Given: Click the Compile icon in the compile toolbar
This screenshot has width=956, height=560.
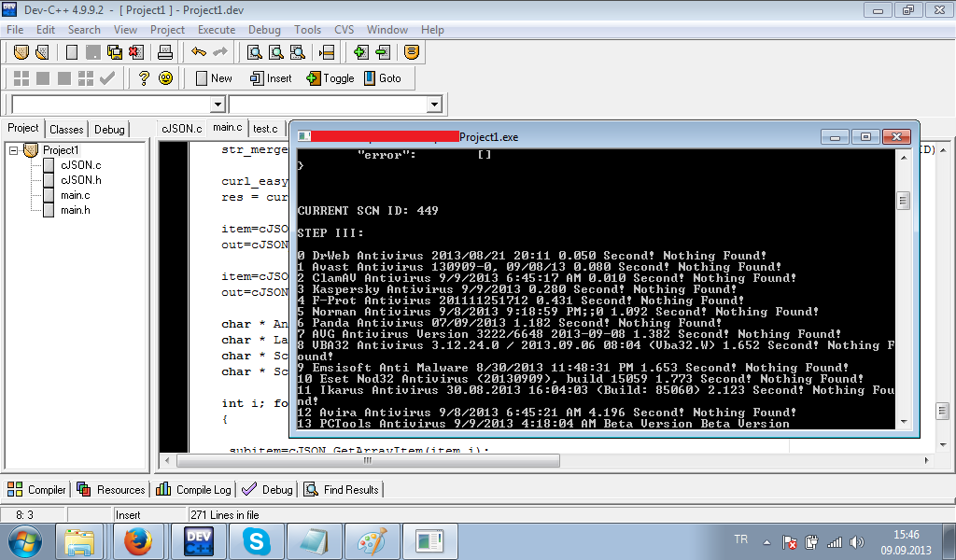Looking at the screenshot, I should [x=21, y=78].
